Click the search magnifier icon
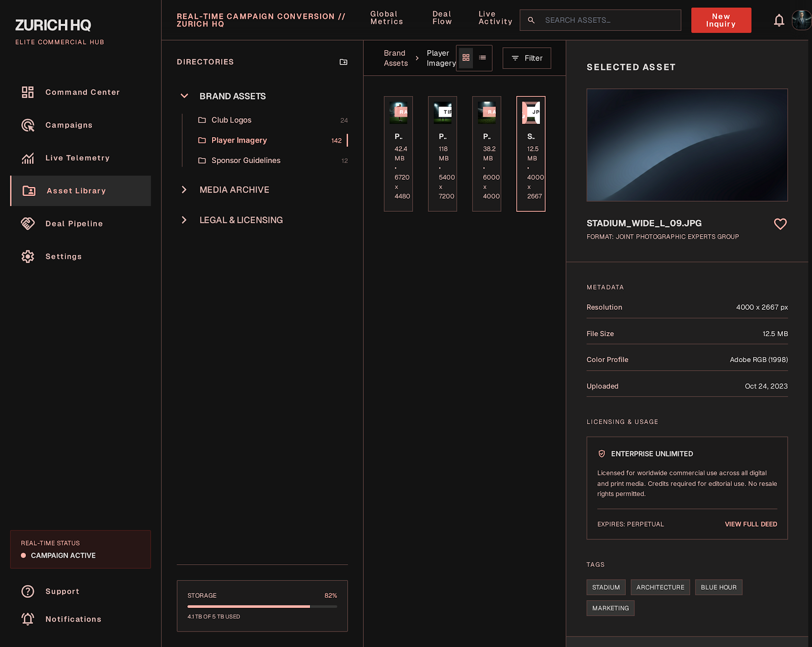The image size is (812, 647). (531, 20)
